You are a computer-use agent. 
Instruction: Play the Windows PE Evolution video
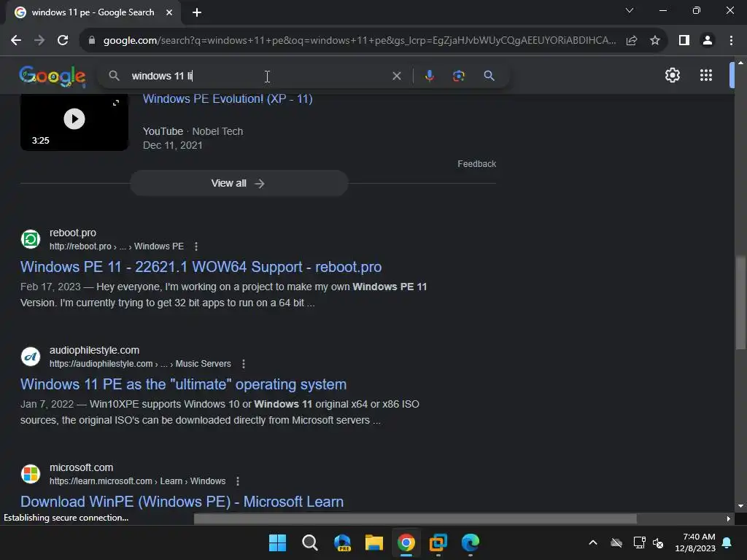tap(74, 119)
